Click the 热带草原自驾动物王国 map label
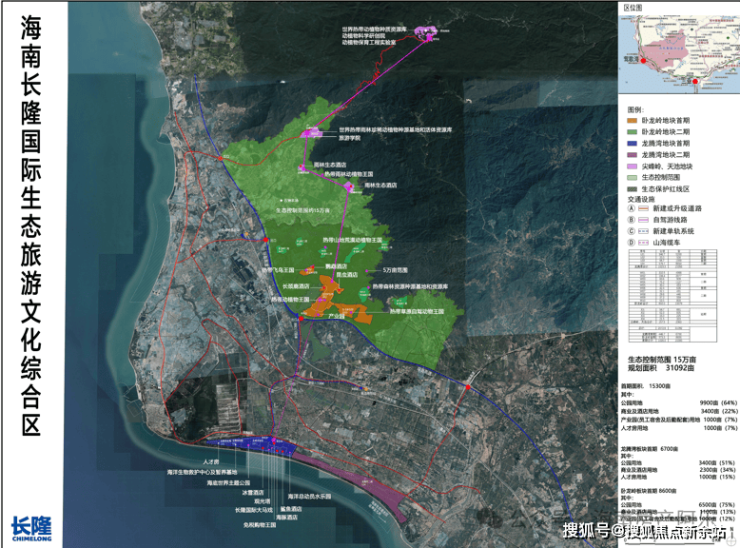 point(416,312)
